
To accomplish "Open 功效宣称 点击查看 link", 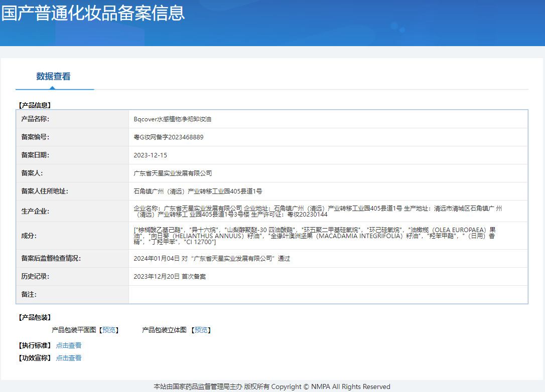I will point(68,358).
